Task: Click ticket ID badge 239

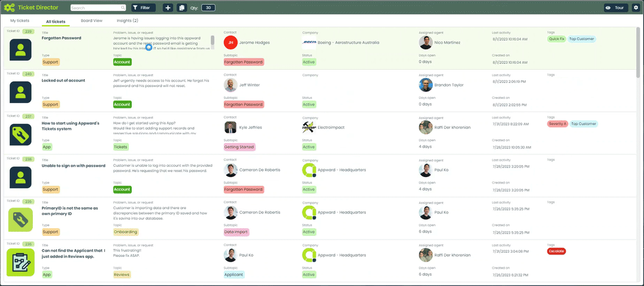Action: 28,31
